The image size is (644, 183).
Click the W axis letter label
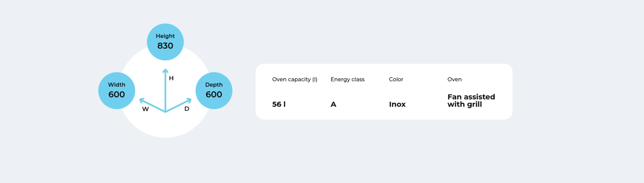145,109
